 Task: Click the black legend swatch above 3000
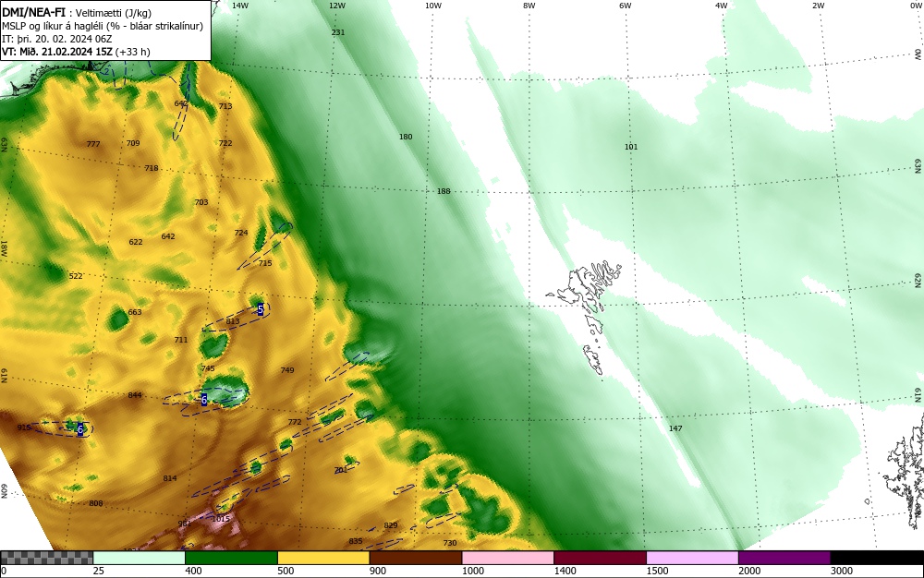(x=877, y=558)
